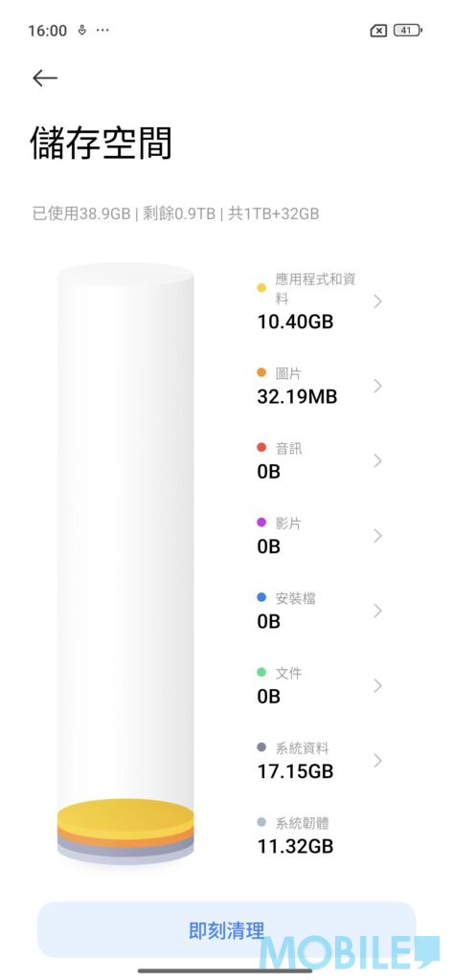Tap the blue dot beside 安裝檔
The width and height of the screenshot is (453, 980).
[261, 598]
